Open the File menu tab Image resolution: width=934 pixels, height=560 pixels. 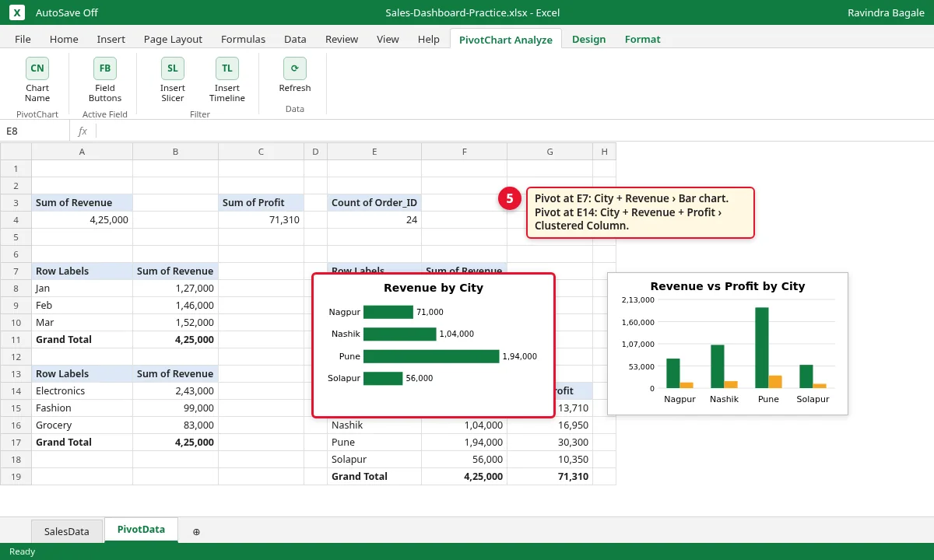[x=23, y=39]
